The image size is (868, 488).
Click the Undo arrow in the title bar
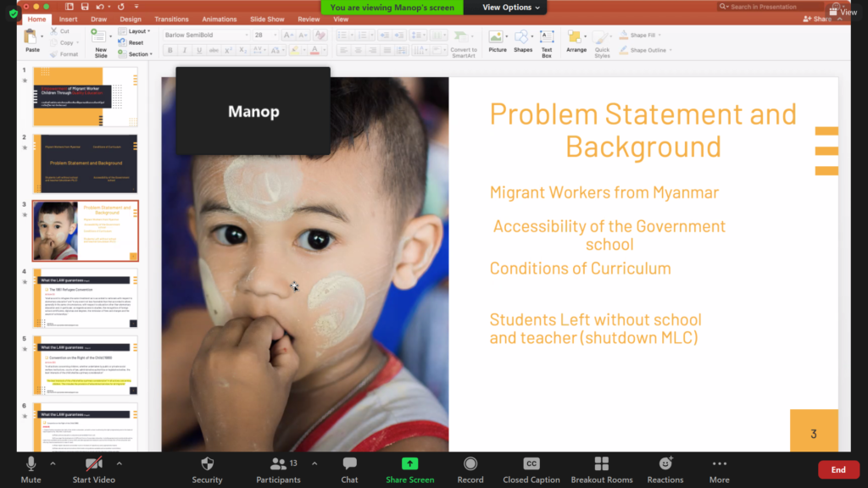pos(100,7)
